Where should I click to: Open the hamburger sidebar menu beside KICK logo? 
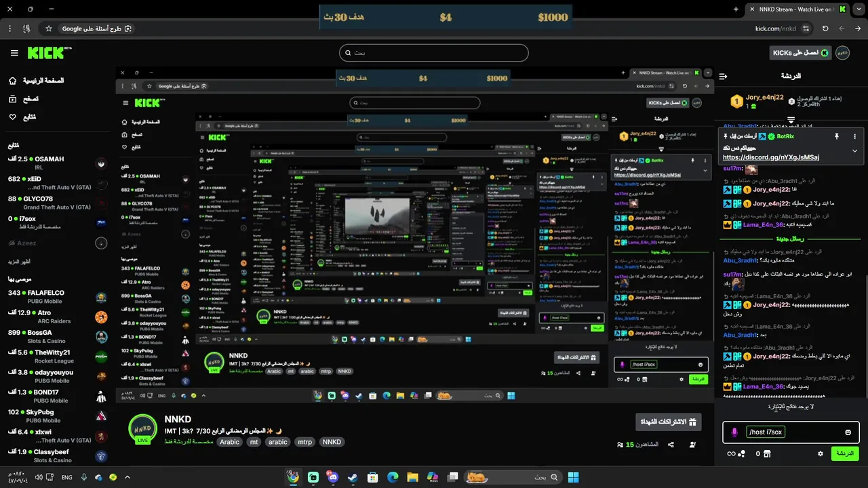click(14, 53)
